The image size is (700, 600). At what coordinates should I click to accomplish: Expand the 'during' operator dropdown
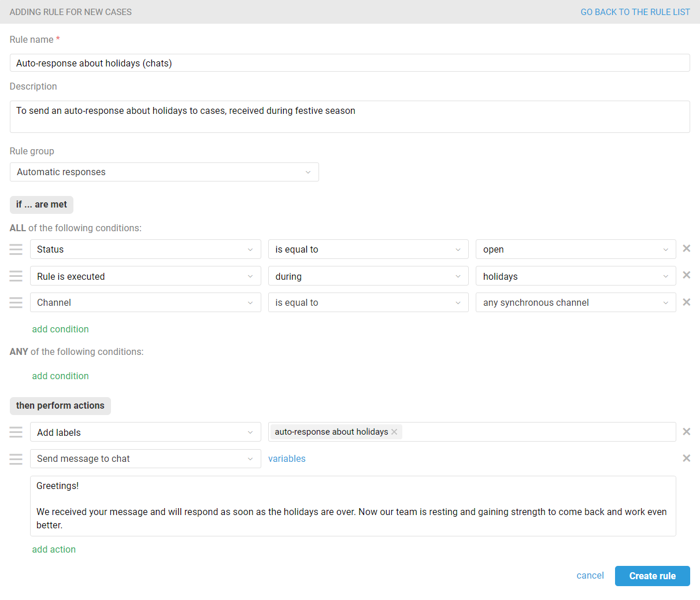pos(368,276)
